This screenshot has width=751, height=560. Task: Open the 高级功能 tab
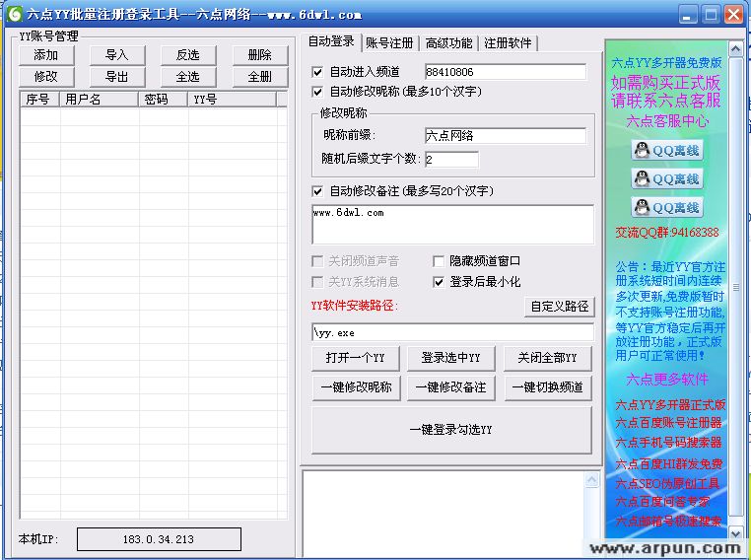[448, 42]
